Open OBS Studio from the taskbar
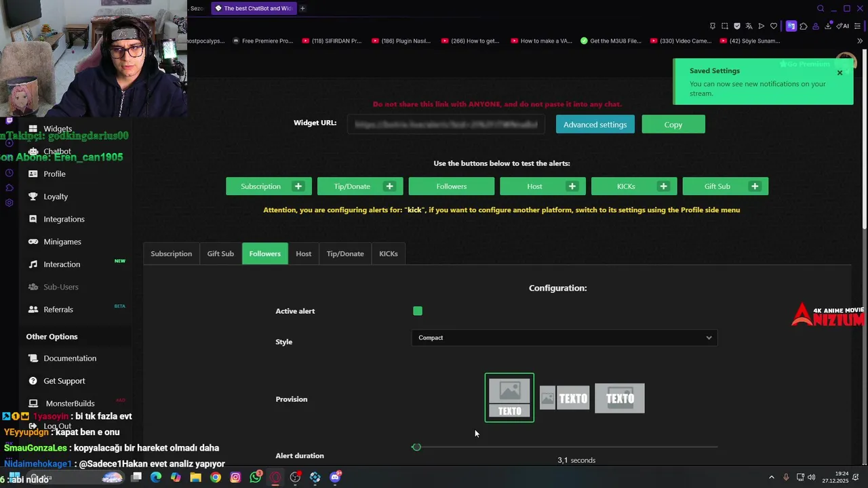The height and width of the screenshot is (488, 868). click(295, 477)
